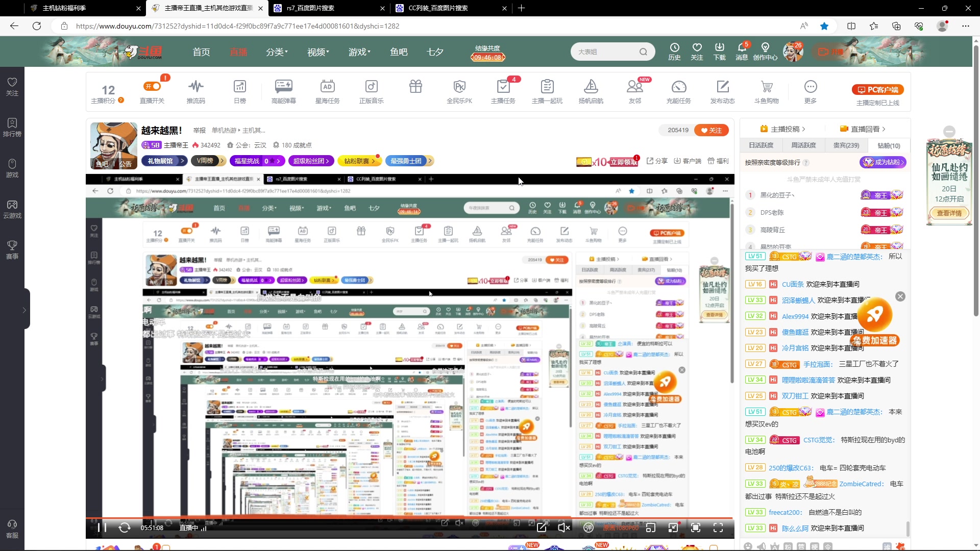Viewport: 980px width, 551px height.
Task: Open the 历史 history icon
Action: click(x=674, y=47)
